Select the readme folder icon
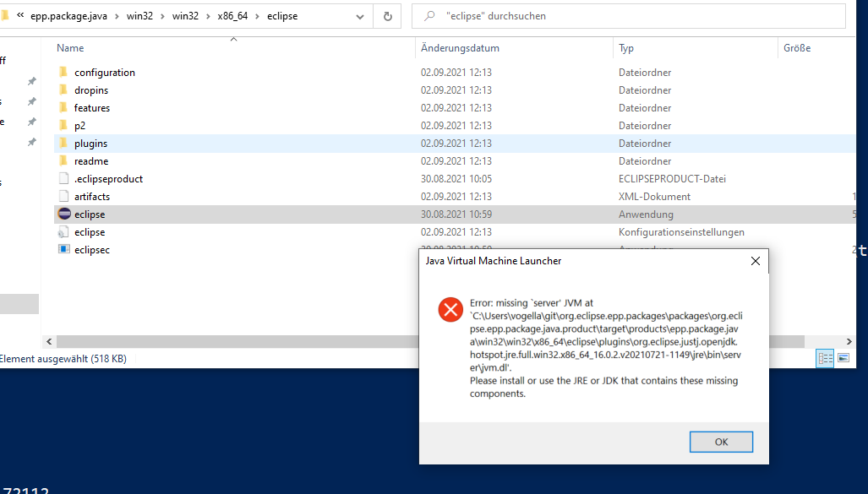Image resolution: width=868 pixels, height=494 pixels. (x=63, y=160)
